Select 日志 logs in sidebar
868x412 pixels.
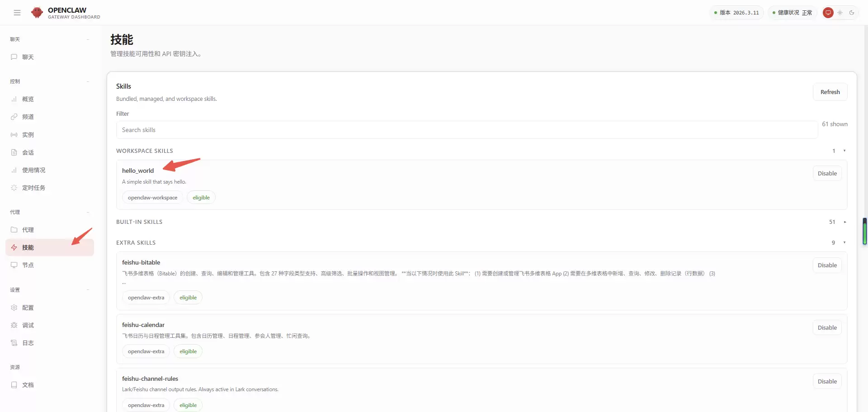point(28,343)
